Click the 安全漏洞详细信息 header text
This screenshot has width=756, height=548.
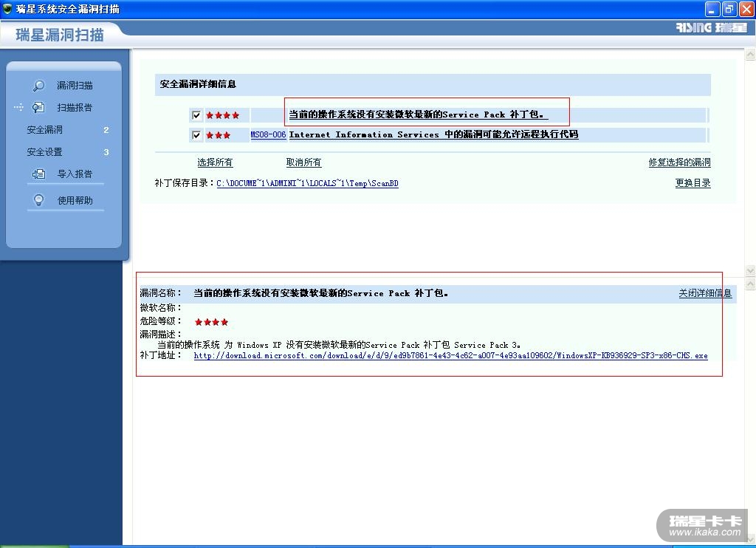coord(198,84)
